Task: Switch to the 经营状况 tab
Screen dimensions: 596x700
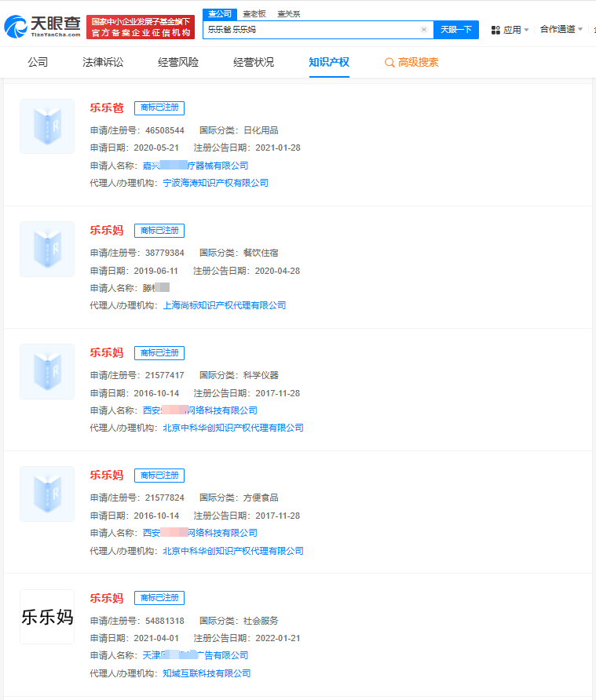Action: click(x=254, y=62)
